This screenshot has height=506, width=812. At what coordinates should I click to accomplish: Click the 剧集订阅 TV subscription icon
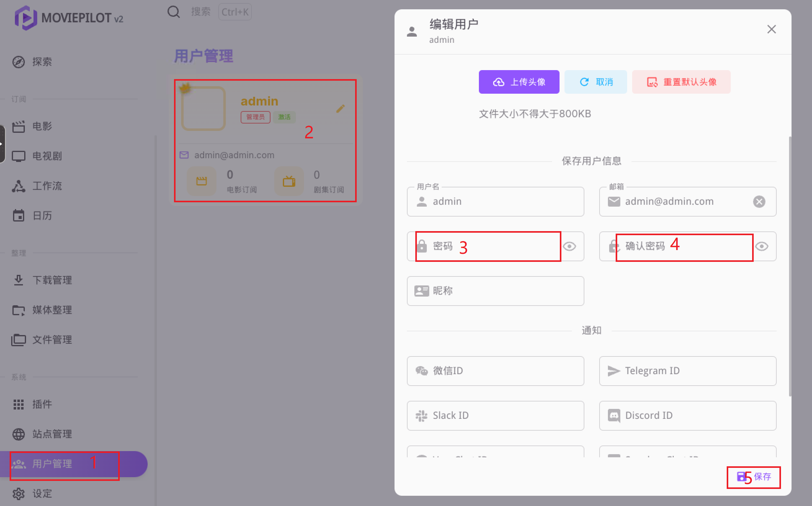pyautogui.click(x=289, y=181)
